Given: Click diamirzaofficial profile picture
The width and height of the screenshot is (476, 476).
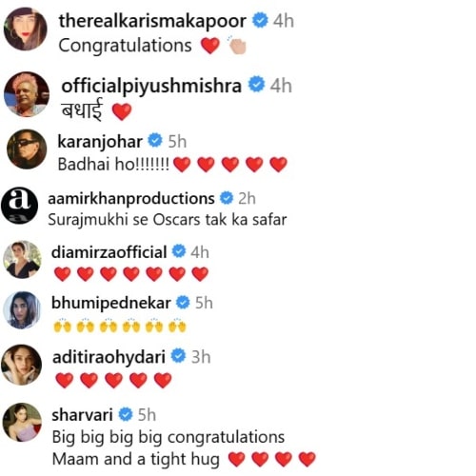Looking at the screenshot, I should click(22, 260).
